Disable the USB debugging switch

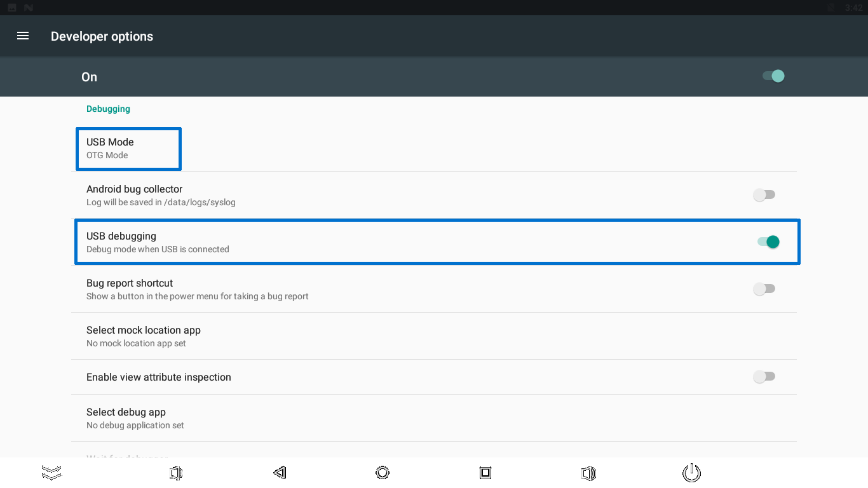(x=768, y=242)
